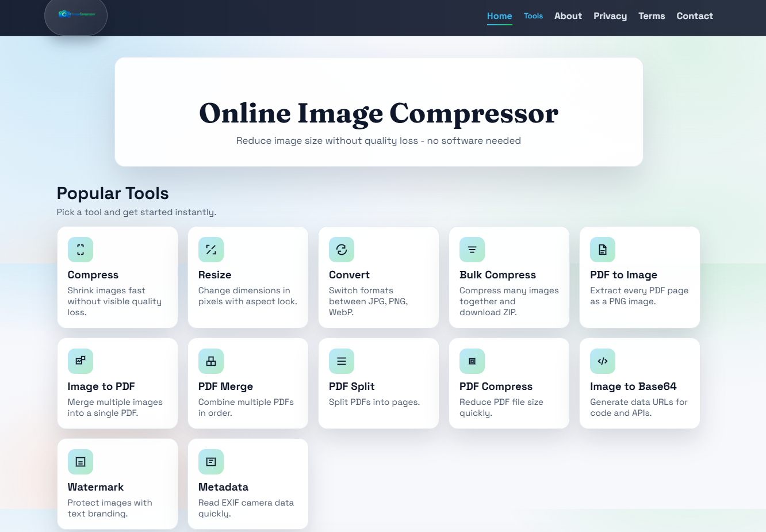Open the PDF to Image icon
This screenshot has width=766, height=532.
pos(603,249)
